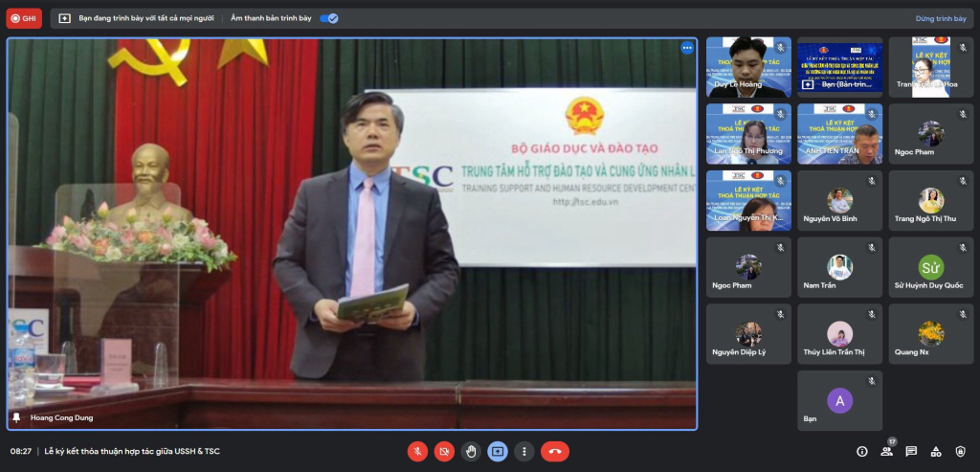
Task: Open host controls shield icon
Action: click(961, 451)
